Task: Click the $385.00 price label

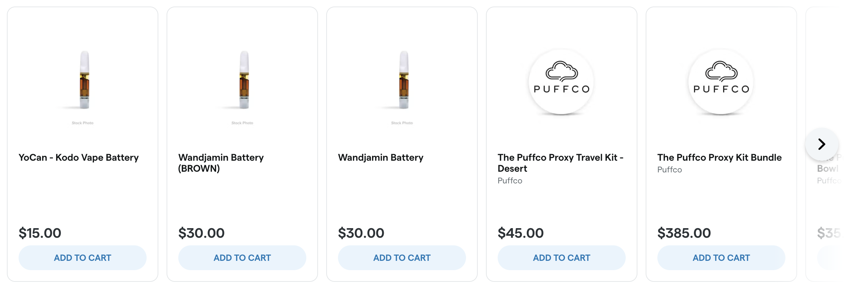Action: (x=684, y=233)
